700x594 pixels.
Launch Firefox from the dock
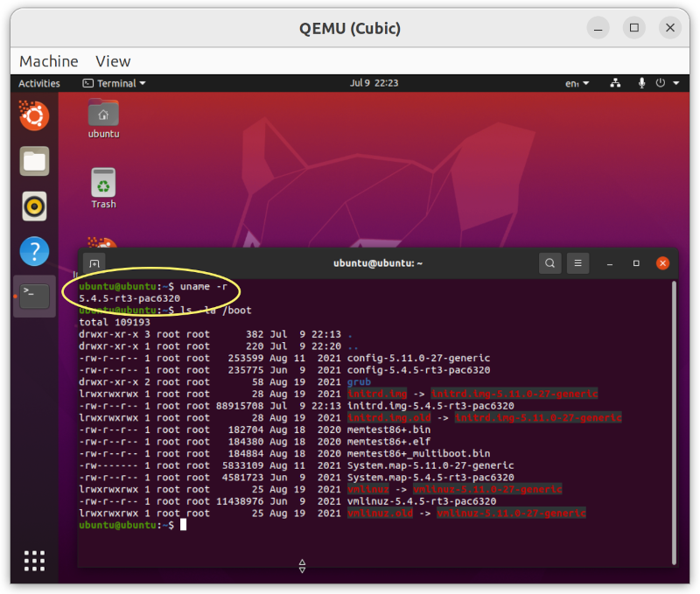34,115
